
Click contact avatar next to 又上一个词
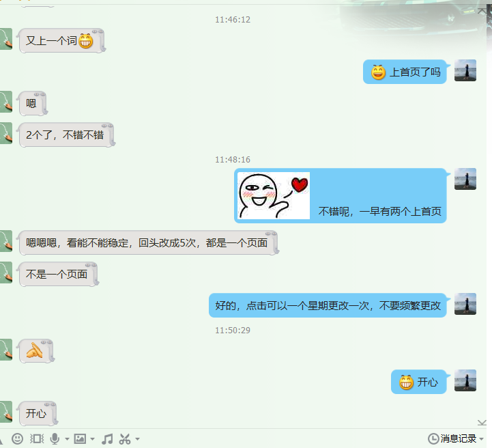click(5, 39)
